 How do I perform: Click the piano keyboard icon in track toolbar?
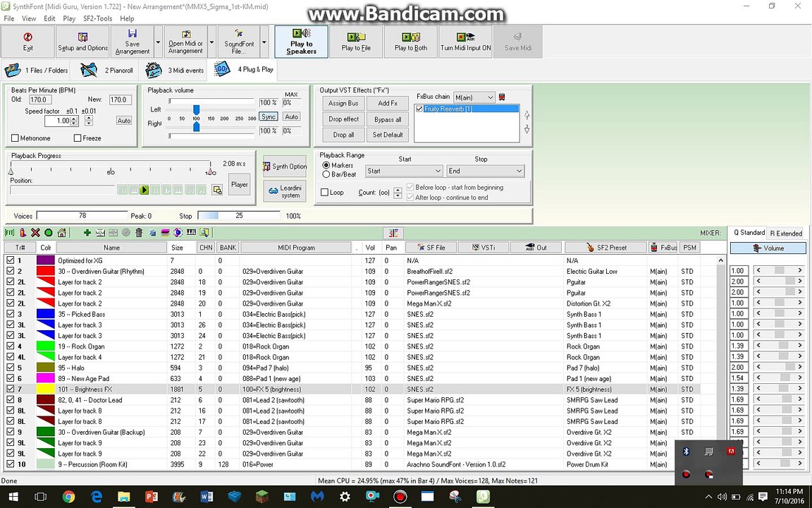pos(191,233)
